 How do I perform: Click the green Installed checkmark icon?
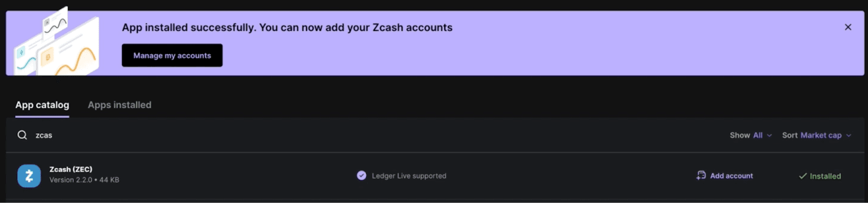(803, 176)
